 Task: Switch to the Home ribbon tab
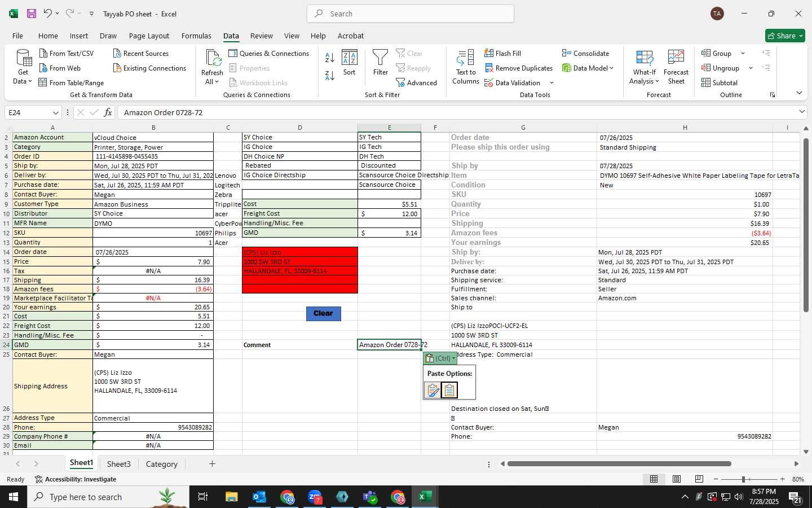pos(48,36)
